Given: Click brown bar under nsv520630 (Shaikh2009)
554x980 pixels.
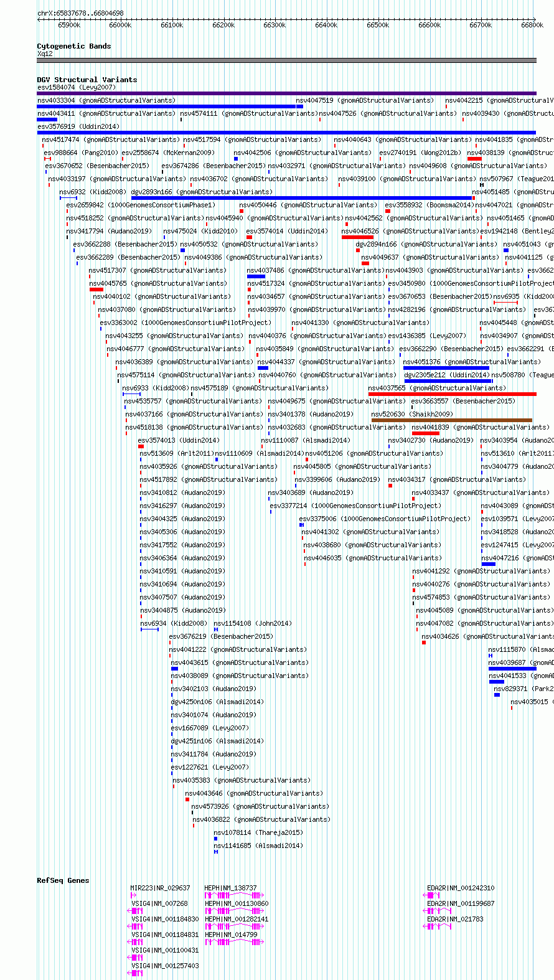Looking at the screenshot, I should click(x=452, y=420).
